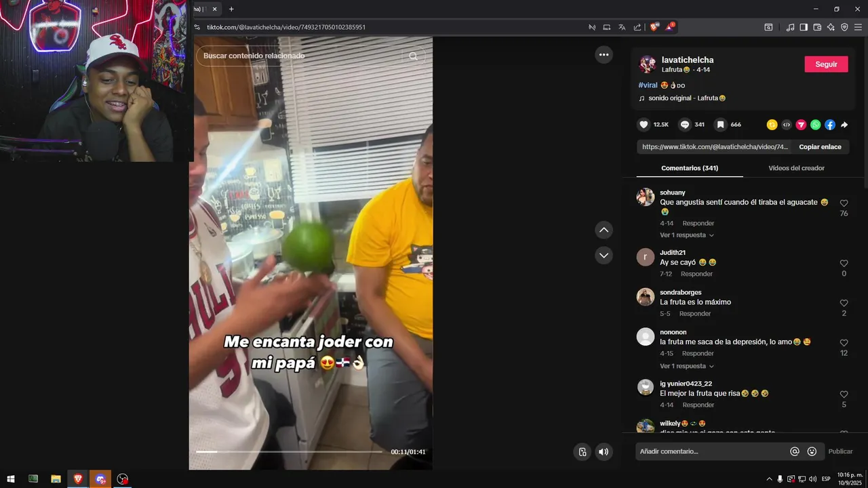The width and height of the screenshot is (868, 488).
Task: Go to the previous video with up arrow
Action: click(x=604, y=230)
